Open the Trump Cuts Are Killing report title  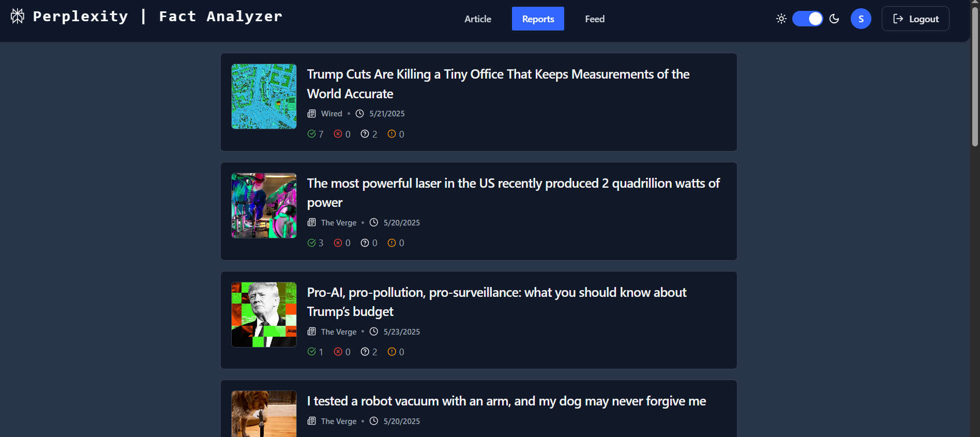498,84
